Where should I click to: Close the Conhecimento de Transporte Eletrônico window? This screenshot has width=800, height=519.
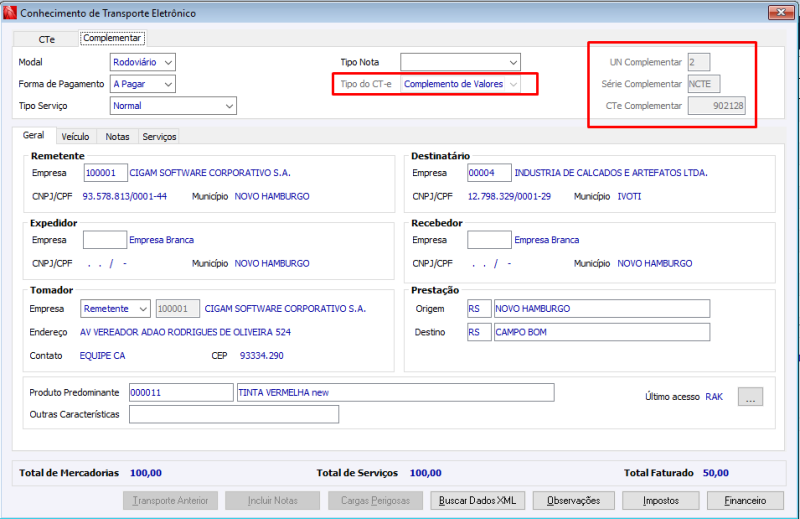[781, 12]
